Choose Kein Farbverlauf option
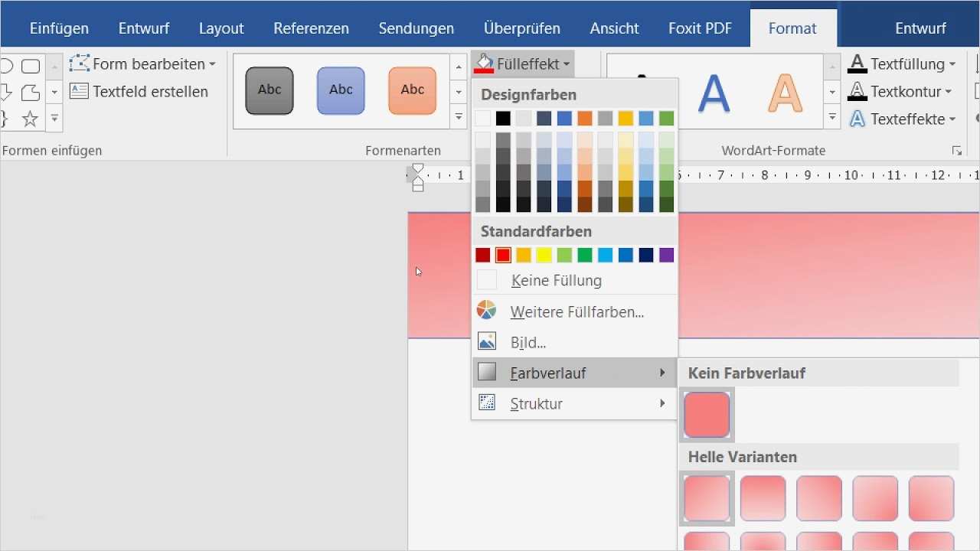Screen dimensions: 980x551 [x=746, y=373]
